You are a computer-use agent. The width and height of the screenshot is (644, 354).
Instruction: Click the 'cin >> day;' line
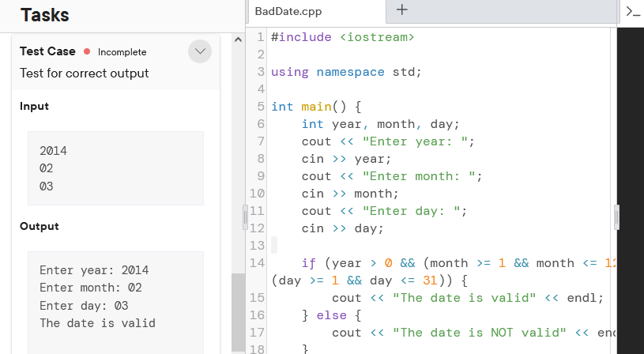click(342, 228)
